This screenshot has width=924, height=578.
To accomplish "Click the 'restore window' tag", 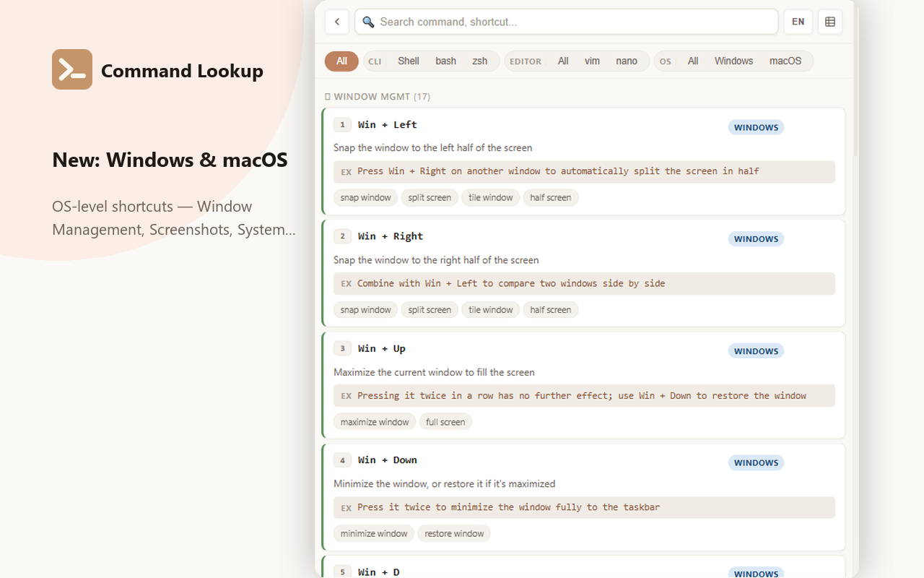I will (x=454, y=534).
